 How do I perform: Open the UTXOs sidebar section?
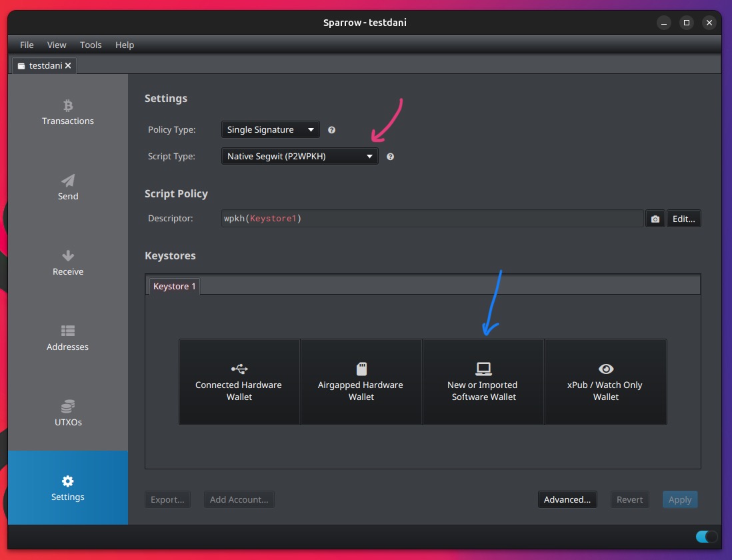point(68,414)
